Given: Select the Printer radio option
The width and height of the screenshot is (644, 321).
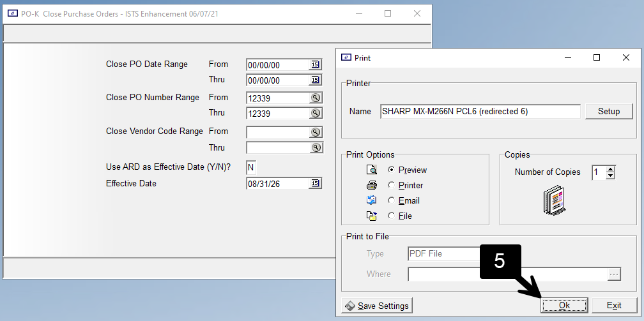Looking at the screenshot, I should click(x=392, y=185).
